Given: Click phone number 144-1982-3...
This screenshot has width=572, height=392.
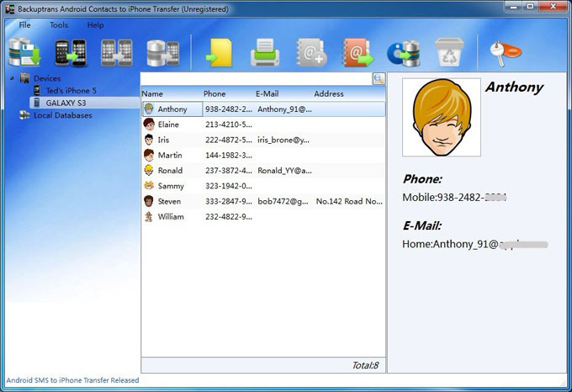Looking at the screenshot, I should (228, 155).
